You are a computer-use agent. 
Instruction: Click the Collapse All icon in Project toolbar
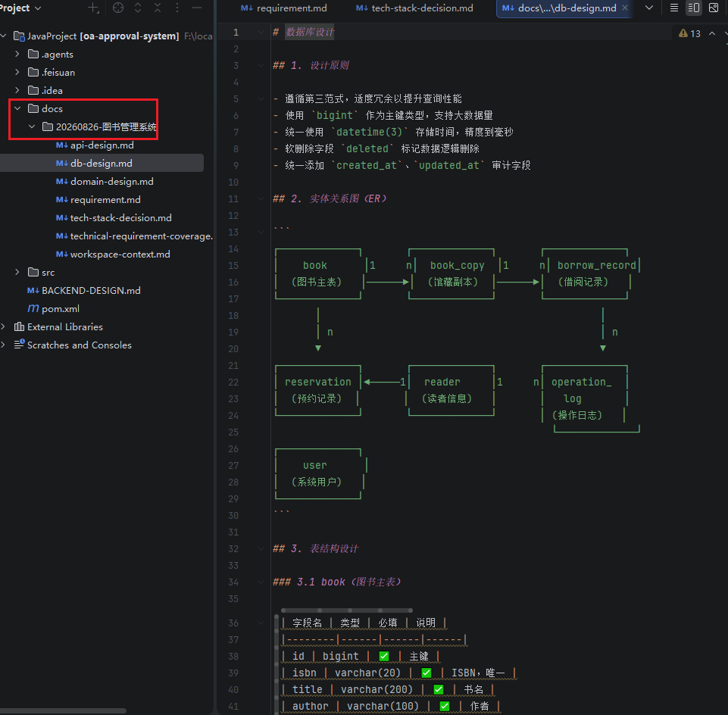point(158,8)
